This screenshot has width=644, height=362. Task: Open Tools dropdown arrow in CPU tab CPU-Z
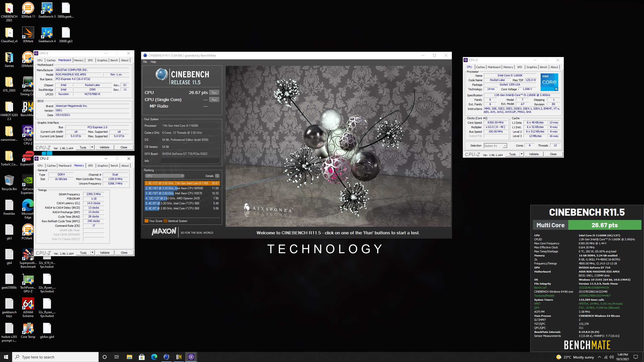(x=521, y=154)
